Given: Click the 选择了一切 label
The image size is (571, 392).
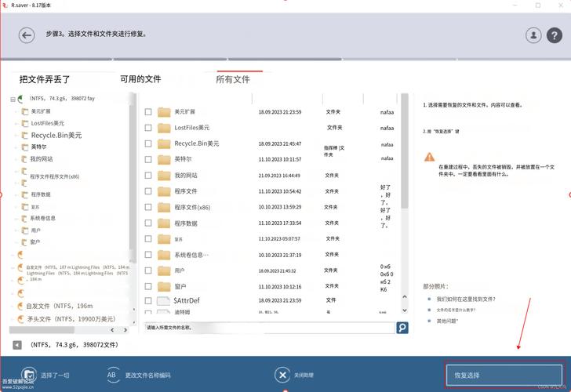Looking at the screenshot, I should 55,376.
